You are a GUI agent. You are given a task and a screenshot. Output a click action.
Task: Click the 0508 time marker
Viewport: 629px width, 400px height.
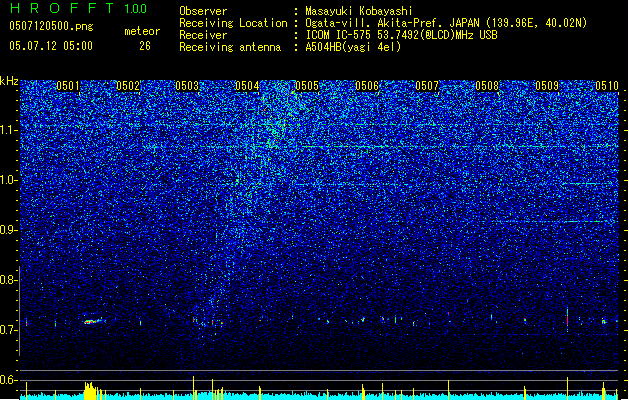(487, 86)
